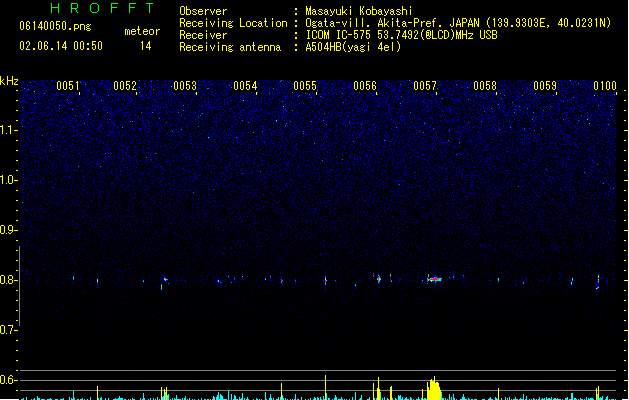
Task: Click the 0052 time marker
Action: tap(125, 86)
